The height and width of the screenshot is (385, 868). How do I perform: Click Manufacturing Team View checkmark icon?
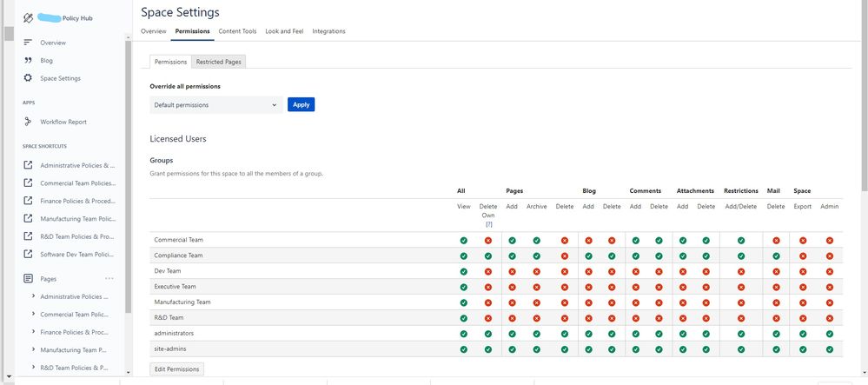(463, 302)
